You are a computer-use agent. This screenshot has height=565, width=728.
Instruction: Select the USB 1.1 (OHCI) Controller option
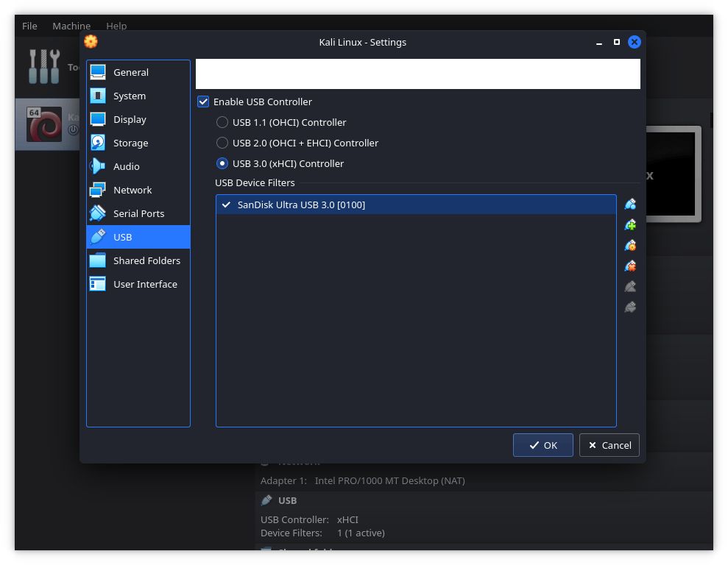tap(222, 122)
